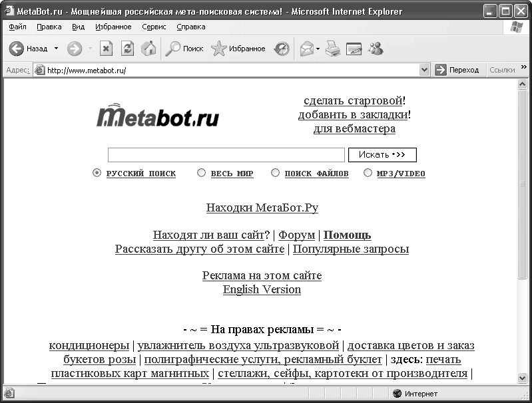Click the Ссылки toolbar label
The width and height of the screenshot is (532, 403).
(x=502, y=70)
